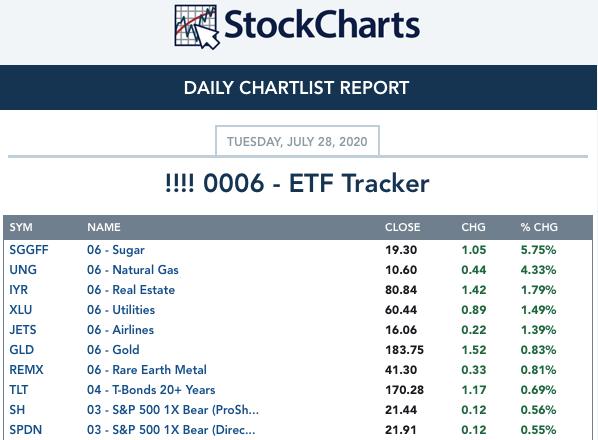Select the 06 - Airlines name link
Image resolution: width=598 pixels, height=440 pixels.
[121, 330]
